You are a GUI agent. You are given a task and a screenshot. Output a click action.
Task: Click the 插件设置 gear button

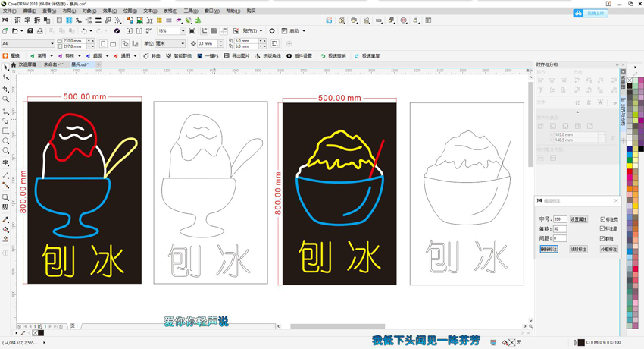point(299,56)
